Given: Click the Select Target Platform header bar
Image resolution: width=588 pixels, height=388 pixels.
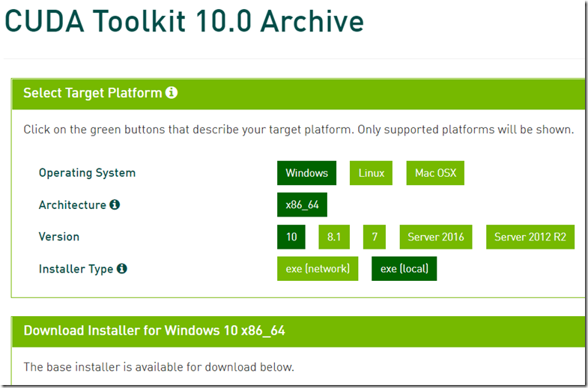Looking at the screenshot, I should [x=299, y=94].
